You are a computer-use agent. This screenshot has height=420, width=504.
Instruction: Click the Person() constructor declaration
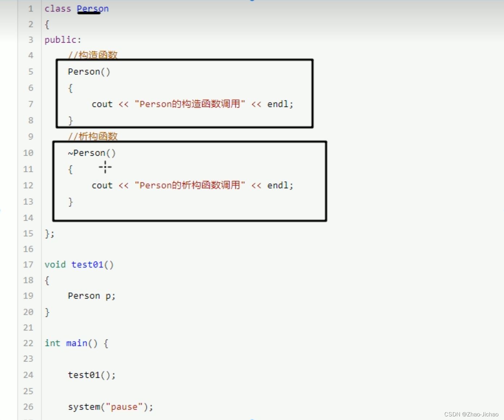coord(89,72)
